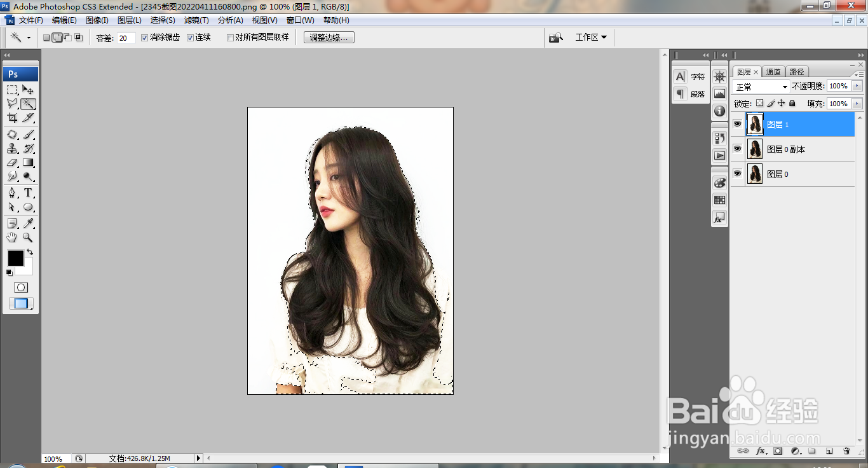Choose the Polygonal Lasso tool

tap(12, 104)
